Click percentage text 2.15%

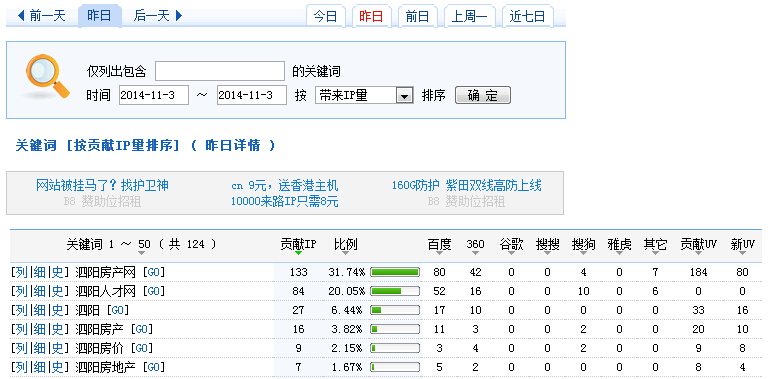pyautogui.click(x=348, y=348)
